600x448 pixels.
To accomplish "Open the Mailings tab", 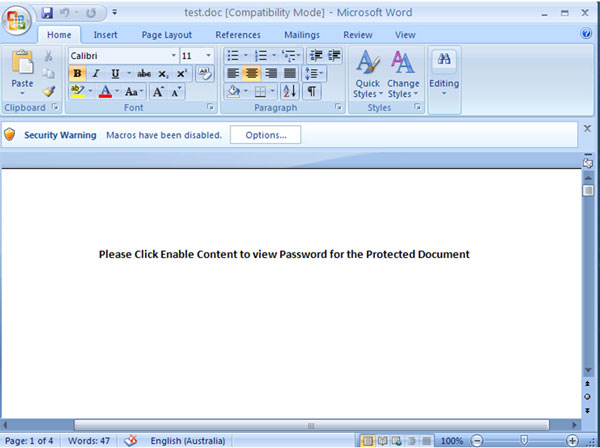I will (x=301, y=35).
